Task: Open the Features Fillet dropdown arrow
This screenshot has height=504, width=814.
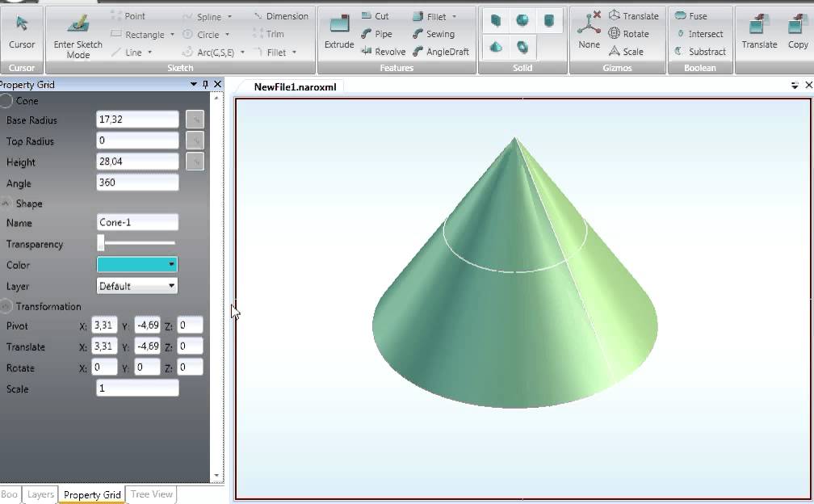Action: click(454, 17)
